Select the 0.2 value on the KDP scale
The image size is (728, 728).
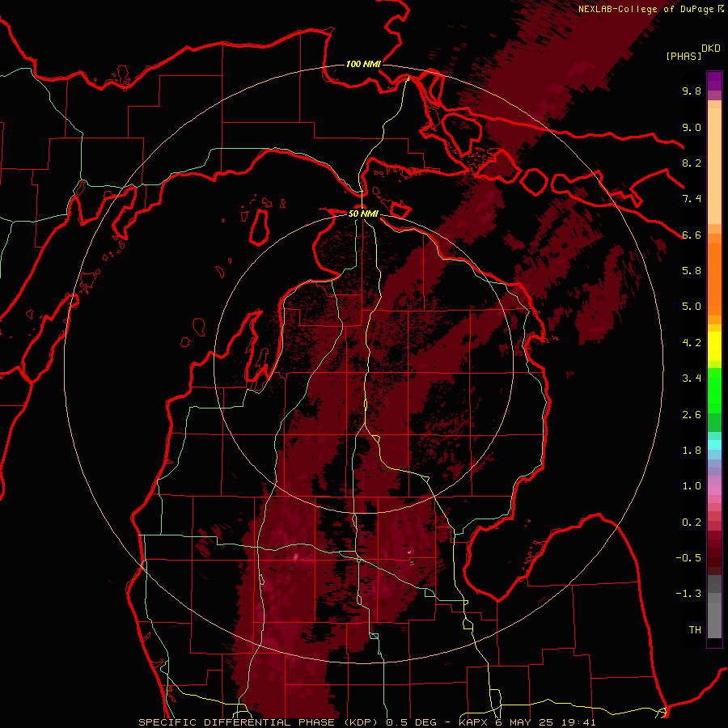click(x=692, y=523)
